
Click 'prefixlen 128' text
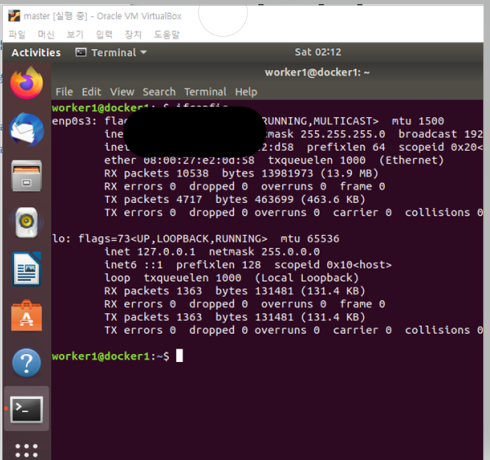pos(218,265)
